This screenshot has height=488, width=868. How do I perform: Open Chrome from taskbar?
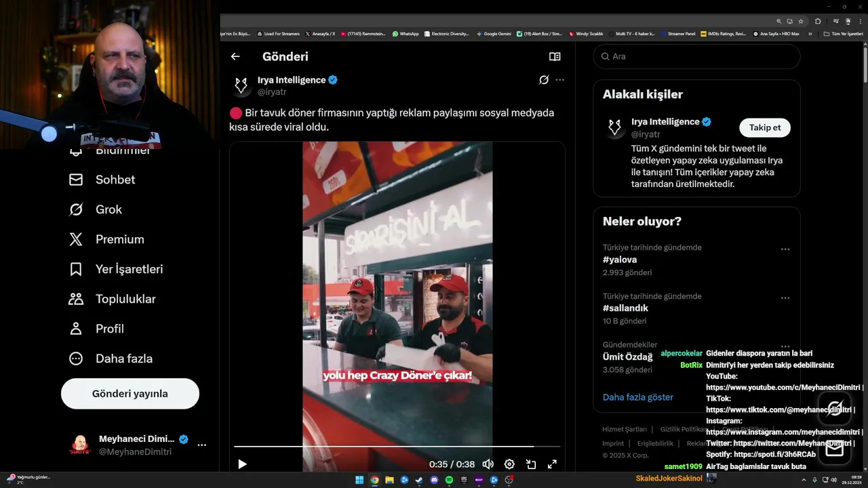point(374,480)
